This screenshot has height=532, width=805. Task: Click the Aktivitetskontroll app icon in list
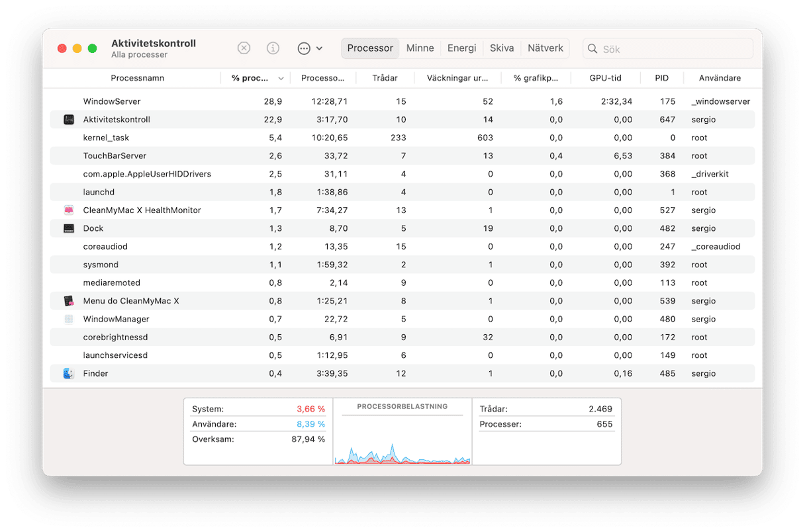tap(69, 120)
